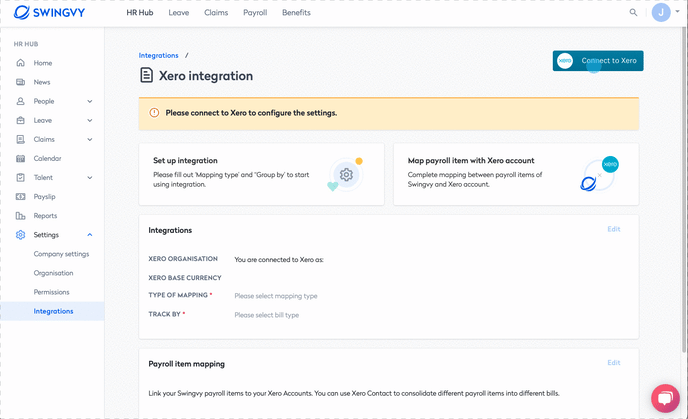The image size is (688, 419).
Task: Go to Company settings in sidebar
Action: point(61,254)
